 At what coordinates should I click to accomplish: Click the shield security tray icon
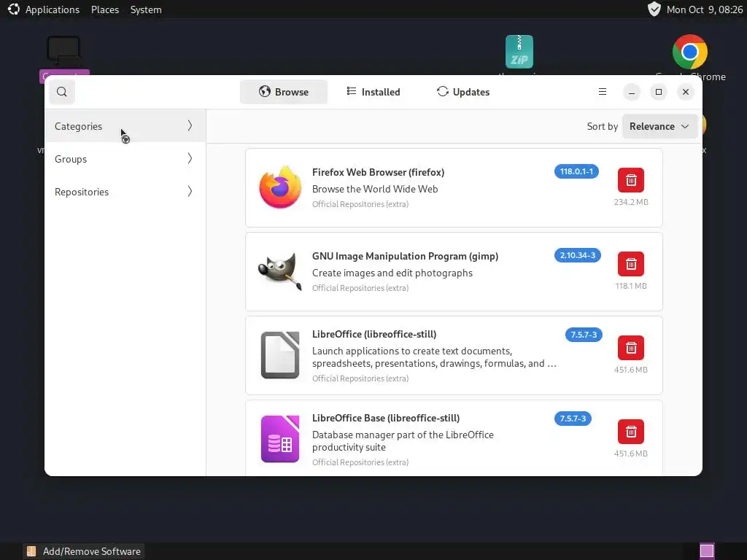pyautogui.click(x=654, y=9)
